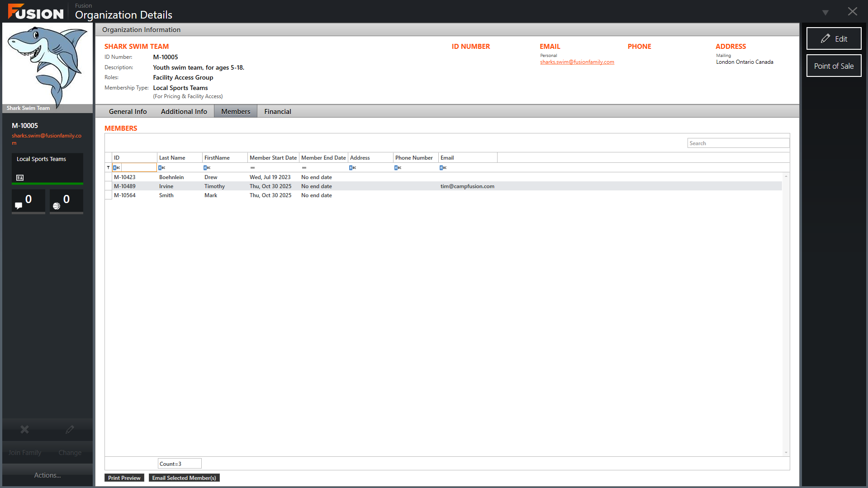Open the General Info tab
Screen dimensions: 868x488
pyautogui.click(x=128, y=112)
